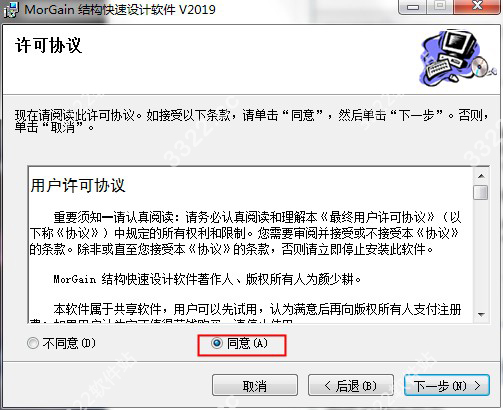
Task: Click the scrollbar track below the thumb
Action: [481, 254]
